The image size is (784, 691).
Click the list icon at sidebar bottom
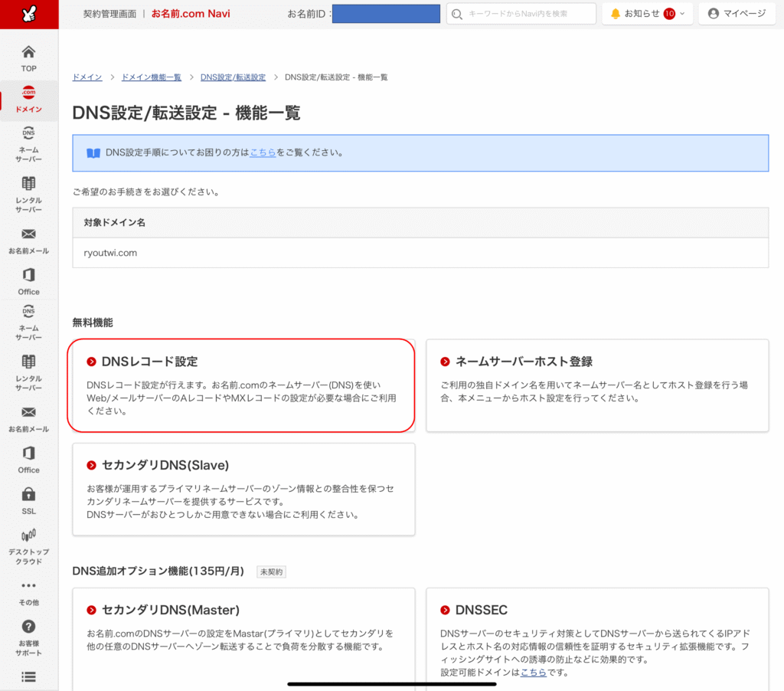(28, 677)
